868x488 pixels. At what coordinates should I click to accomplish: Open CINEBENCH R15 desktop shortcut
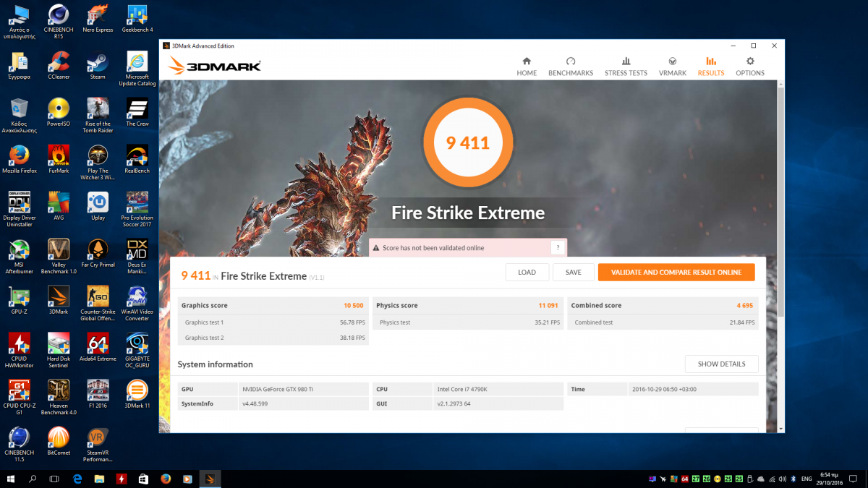tap(59, 22)
